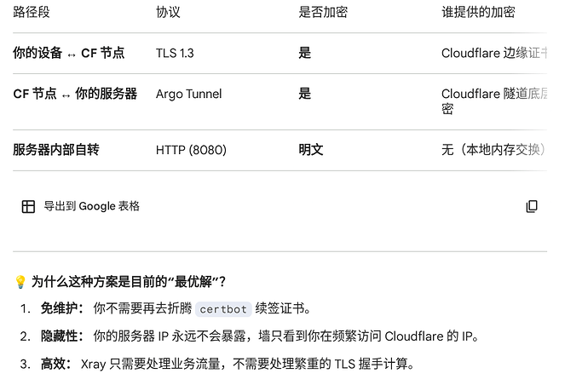588x385 pixels.
Task: Click the HTTP (8080) protocol cell
Action: click(191, 150)
